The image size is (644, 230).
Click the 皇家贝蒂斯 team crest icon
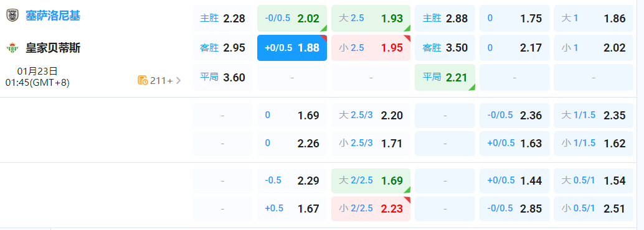12,48
